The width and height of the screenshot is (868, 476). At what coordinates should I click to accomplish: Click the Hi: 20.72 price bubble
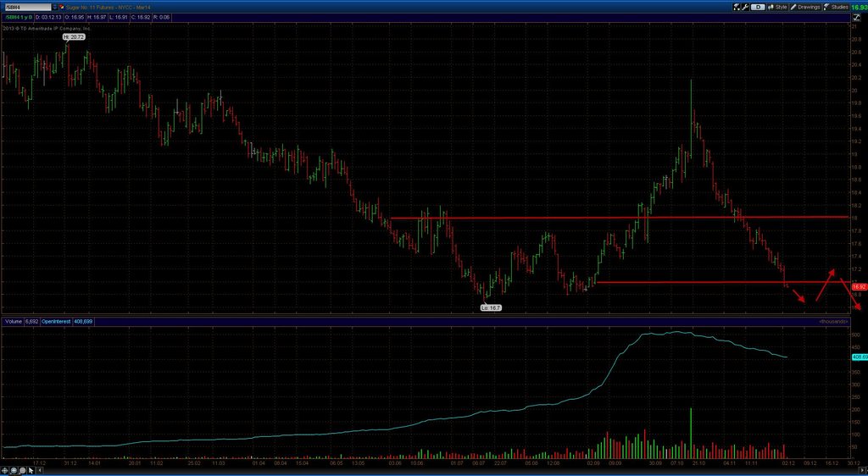click(x=73, y=36)
